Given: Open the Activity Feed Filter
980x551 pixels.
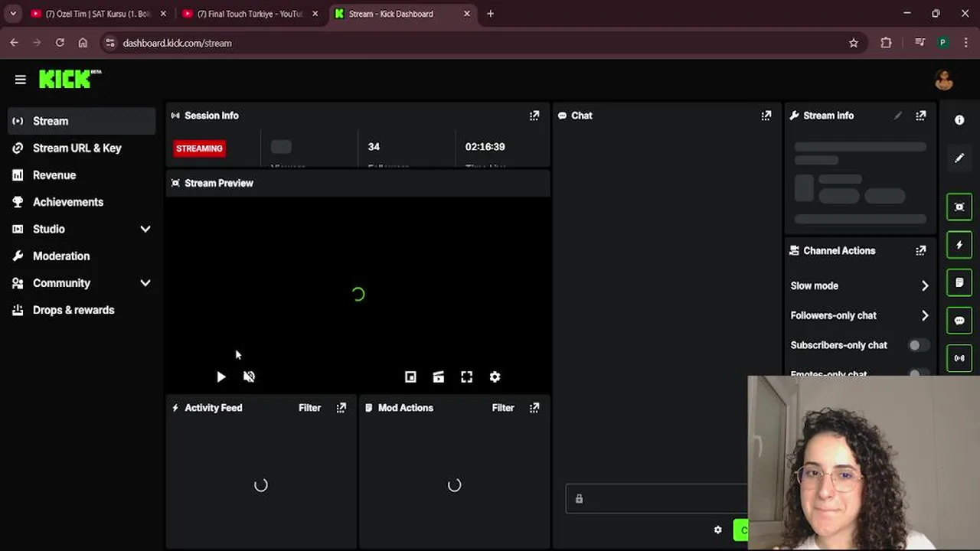Looking at the screenshot, I should point(309,408).
